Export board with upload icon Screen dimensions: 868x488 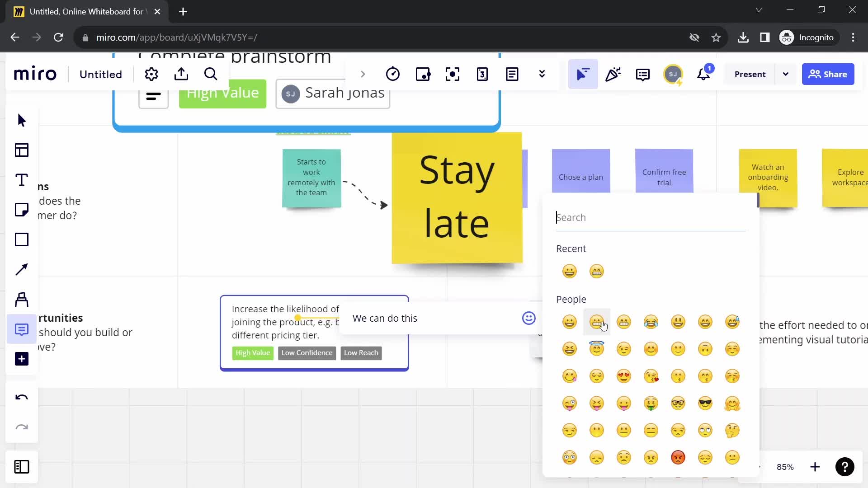[x=181, y=74]
